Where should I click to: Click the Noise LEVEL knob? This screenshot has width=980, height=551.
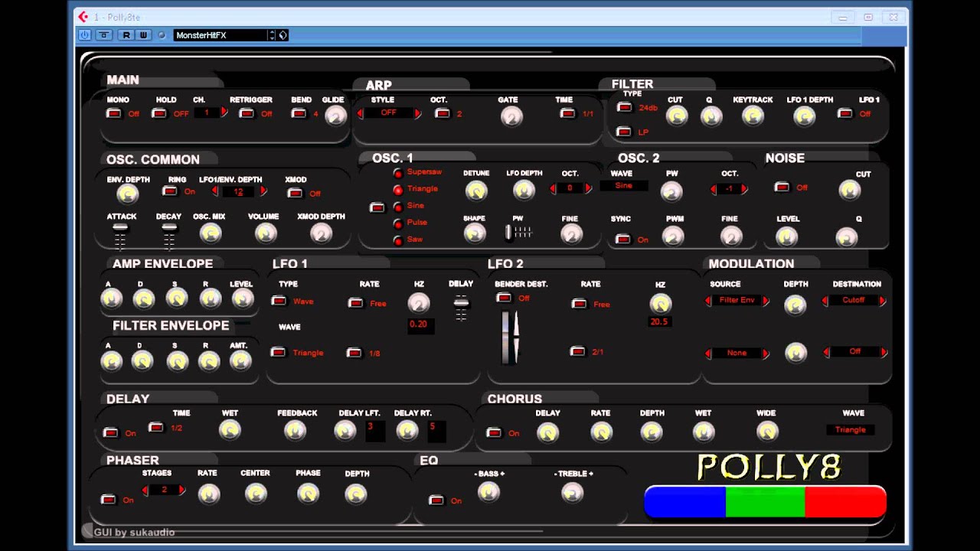tap(787, 237)
